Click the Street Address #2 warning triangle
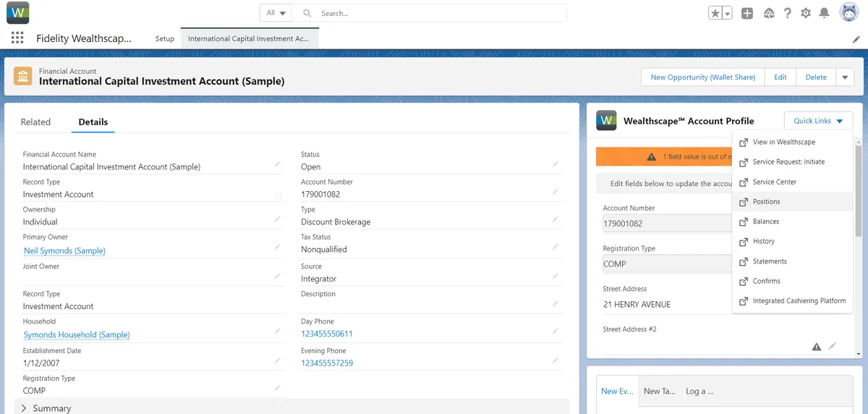Image resolution: width=868 pixels, height=414 pixels. pyautogui.click(x=817, y=347)
